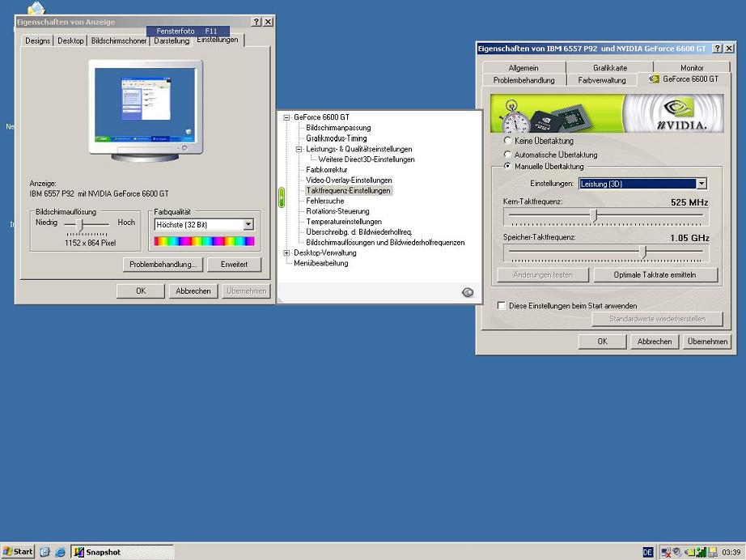Click the round globe icon below the NVIDIA tree
Image resolution: width=746 pixels, height=560 pixels.
tap(467, 292)
